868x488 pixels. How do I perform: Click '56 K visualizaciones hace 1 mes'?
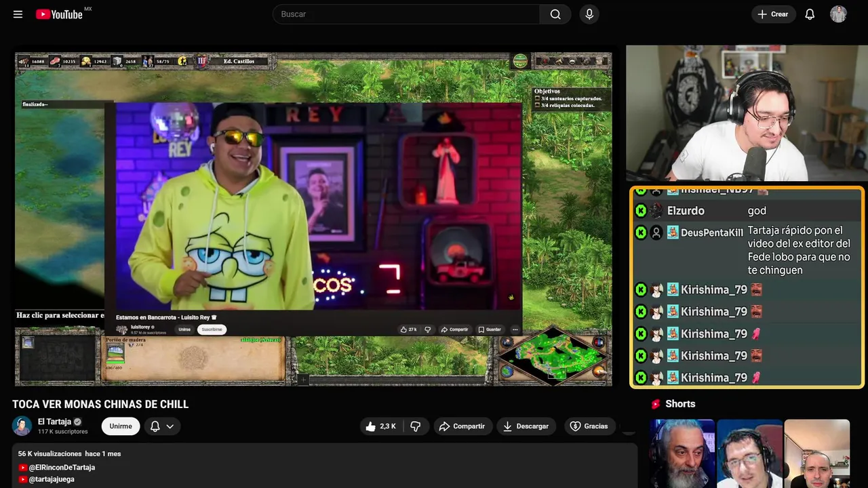click(69, 453)
